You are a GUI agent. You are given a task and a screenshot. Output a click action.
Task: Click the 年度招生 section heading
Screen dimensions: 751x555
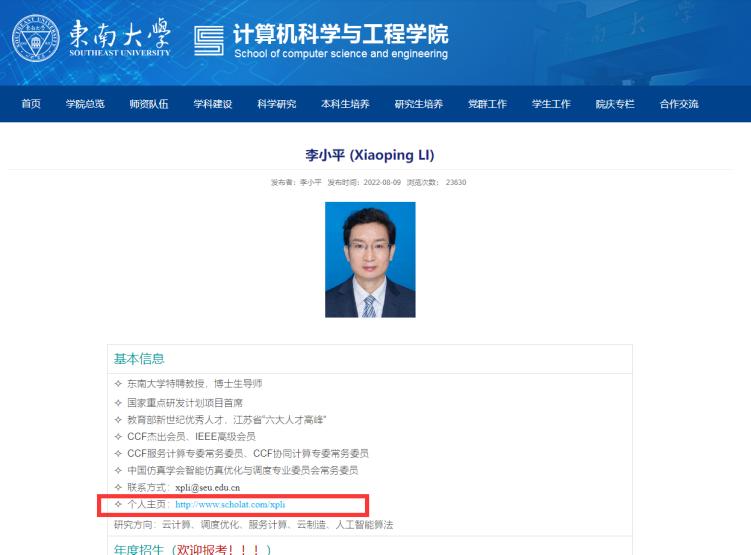click(x=141, y=549)
